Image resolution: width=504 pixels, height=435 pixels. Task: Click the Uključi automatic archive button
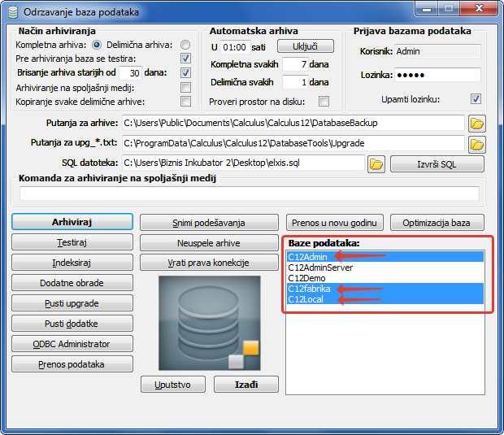click(x=306, y=46)
